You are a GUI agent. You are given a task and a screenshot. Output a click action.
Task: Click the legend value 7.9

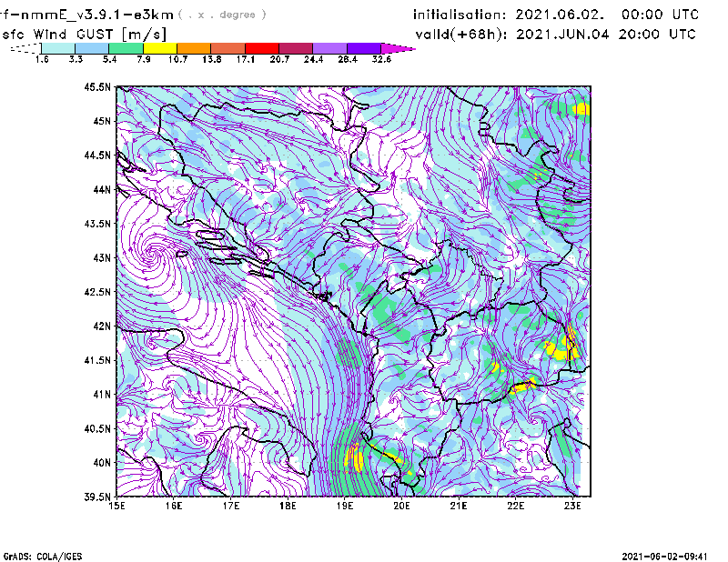point(144,59)
